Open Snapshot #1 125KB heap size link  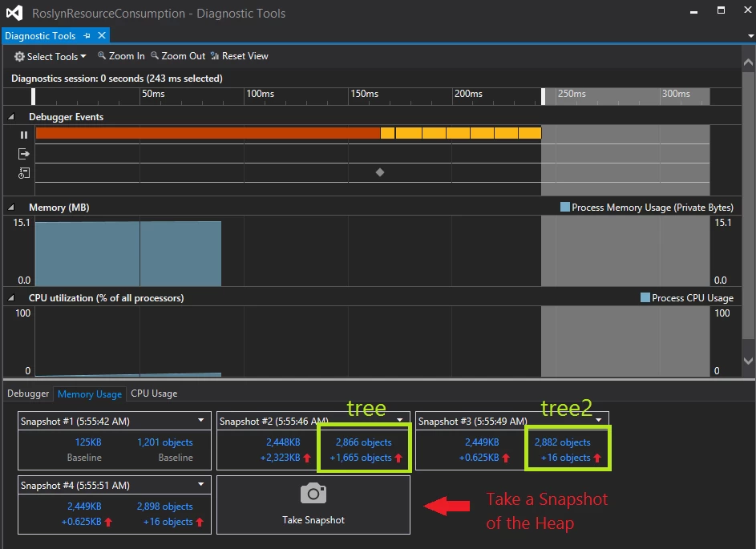click(87, 442)
